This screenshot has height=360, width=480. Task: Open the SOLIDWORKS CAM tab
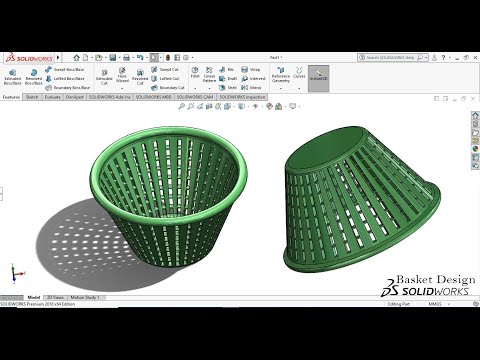point(195,97)
